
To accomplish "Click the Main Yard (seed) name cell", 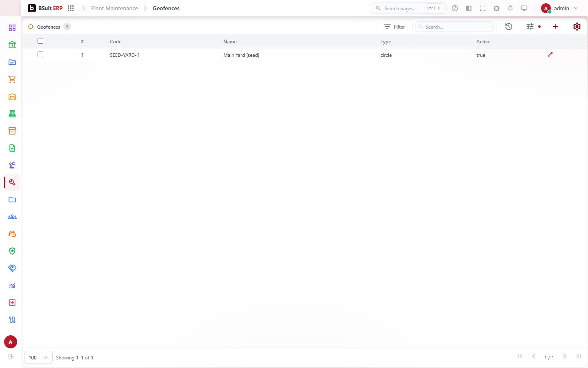I will [x=241, y=55].
